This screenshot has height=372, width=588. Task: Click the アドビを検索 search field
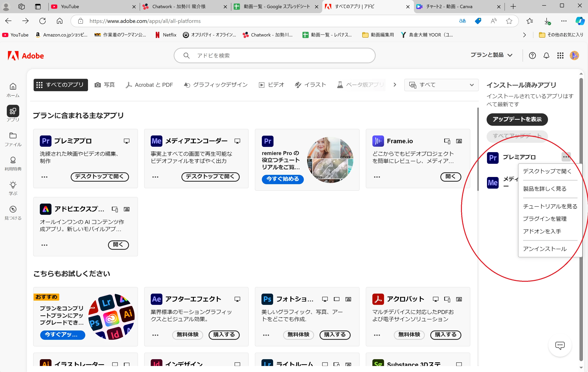pyautogui.click(x=274, y=56)
